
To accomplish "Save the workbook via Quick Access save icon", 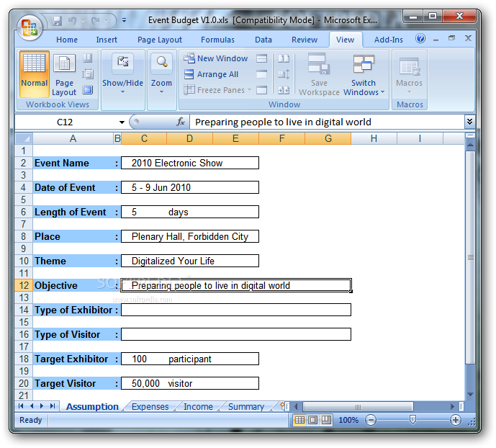I will [x=58, y=21].
